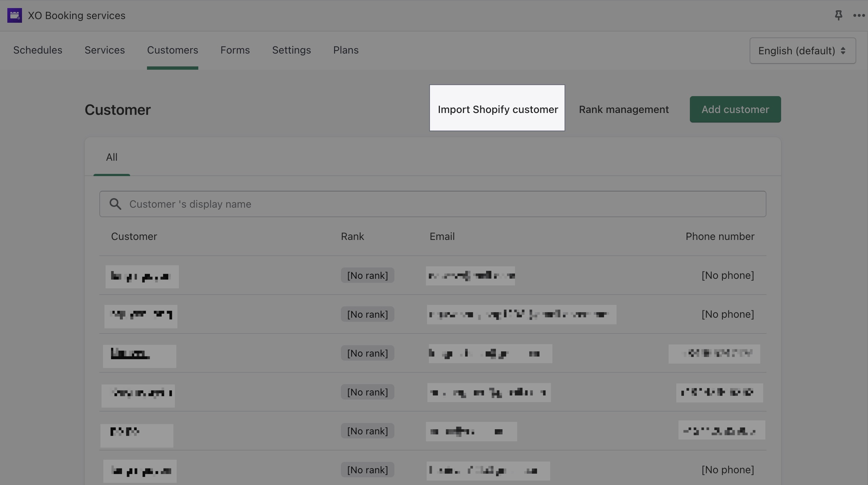868x485 pixels.
Task: Switch to the Forms tab
Action: click(x=235, y=50)
